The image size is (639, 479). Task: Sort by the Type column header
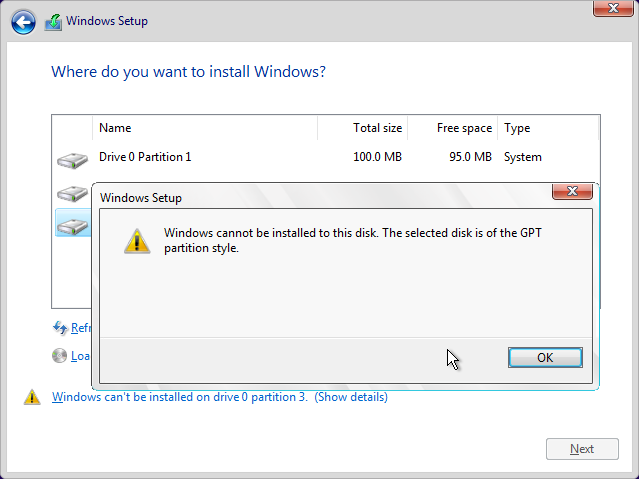[548, 128]
